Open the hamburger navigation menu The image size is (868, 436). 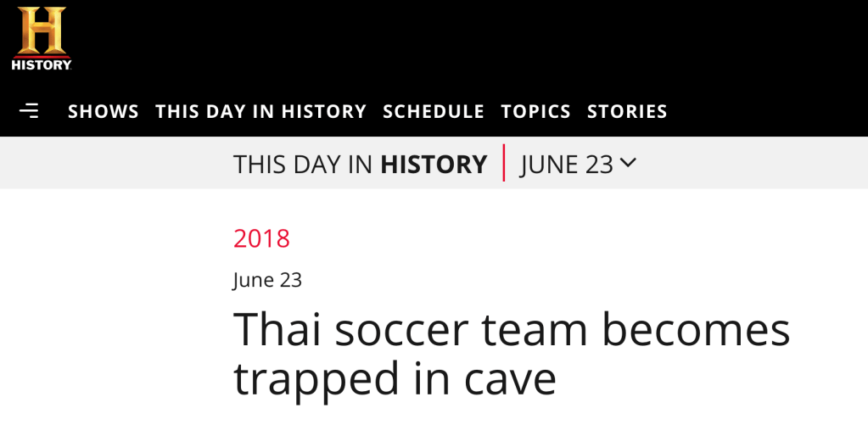click(29, 111)
